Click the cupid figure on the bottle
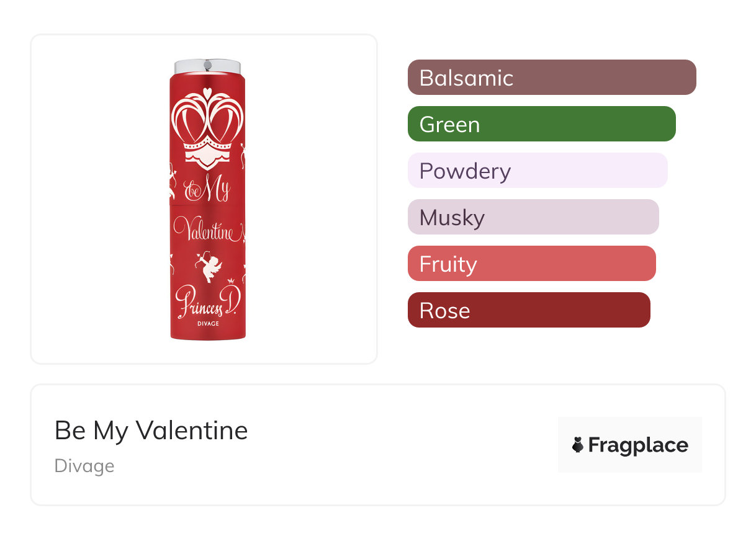This screenshot has height=536, width=756. tap(209, 265)
